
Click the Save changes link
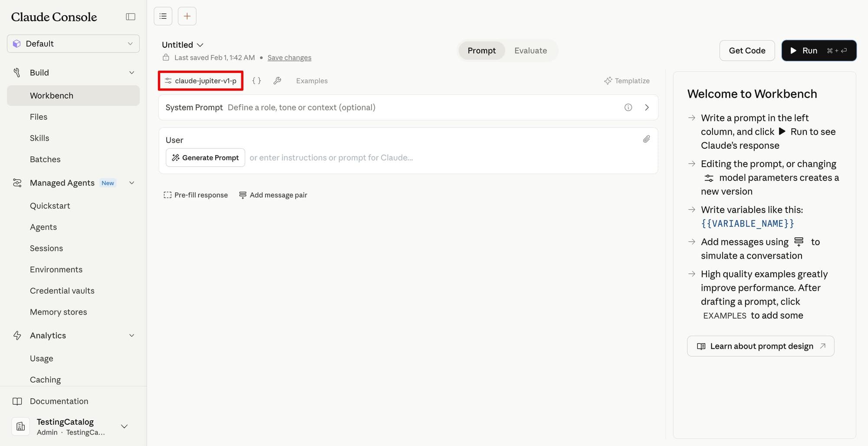(x=289, y=57)
